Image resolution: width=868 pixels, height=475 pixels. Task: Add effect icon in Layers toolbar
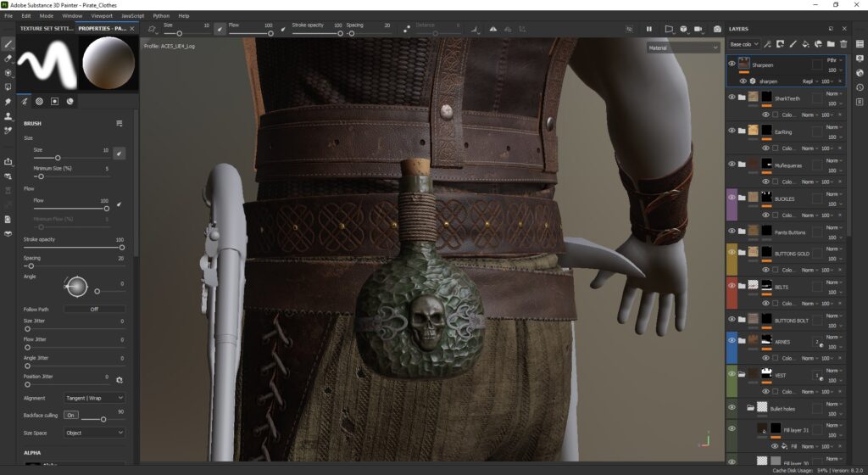click(767, 44)
